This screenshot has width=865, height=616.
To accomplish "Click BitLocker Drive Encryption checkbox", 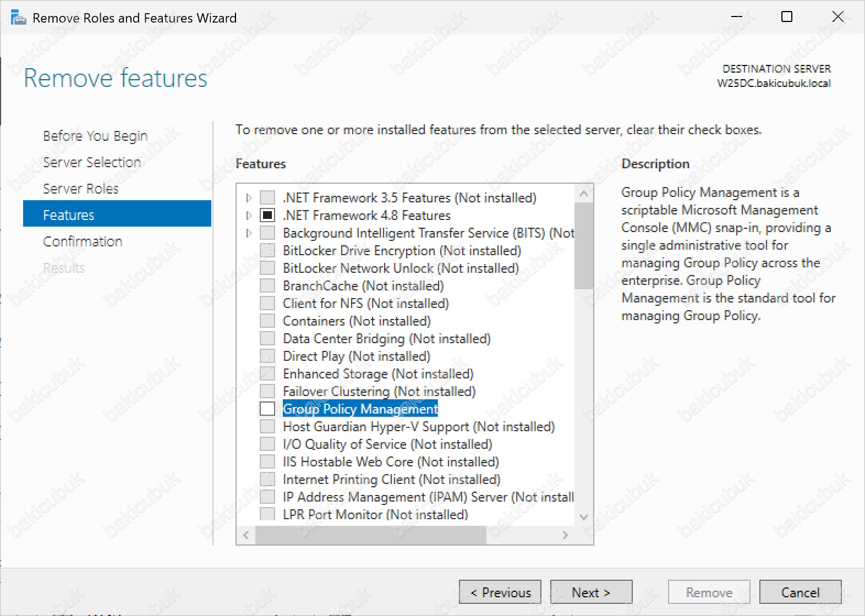I will pos(267,251).
